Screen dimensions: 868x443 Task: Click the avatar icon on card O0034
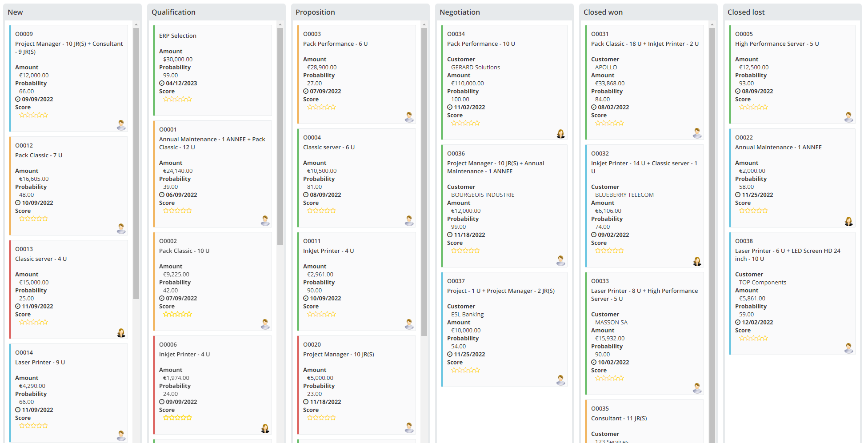[561, 133]
